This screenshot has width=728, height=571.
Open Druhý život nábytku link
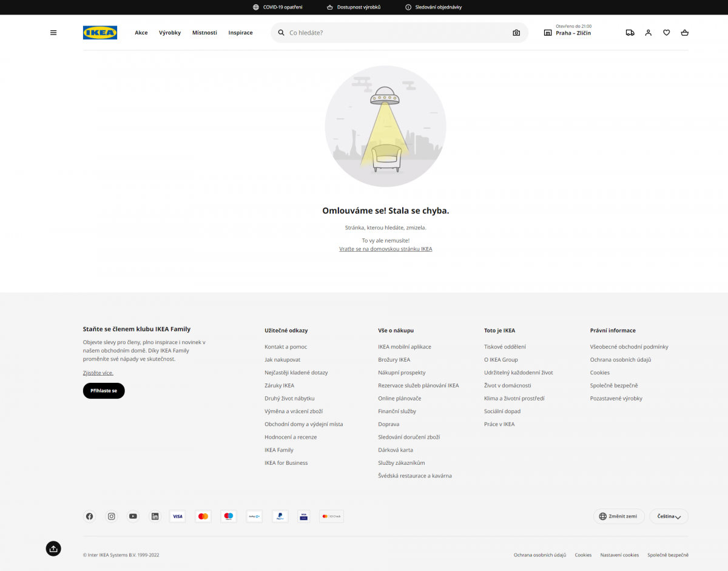click(289, 399)
